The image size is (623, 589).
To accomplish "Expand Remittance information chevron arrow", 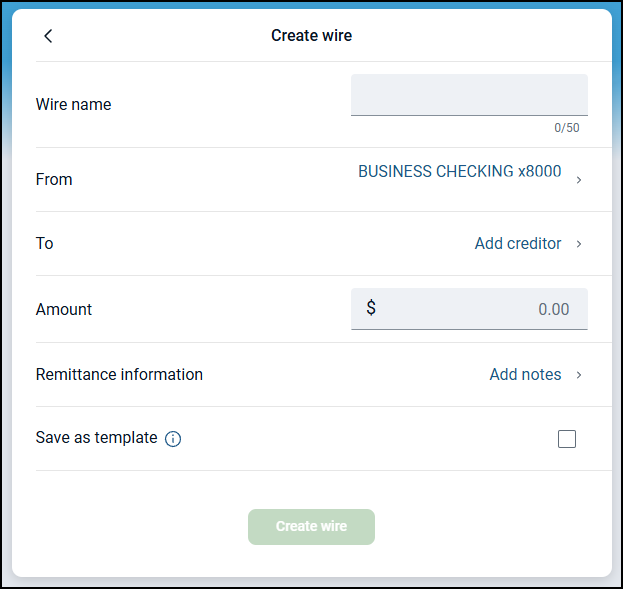I will coord(579,375).
